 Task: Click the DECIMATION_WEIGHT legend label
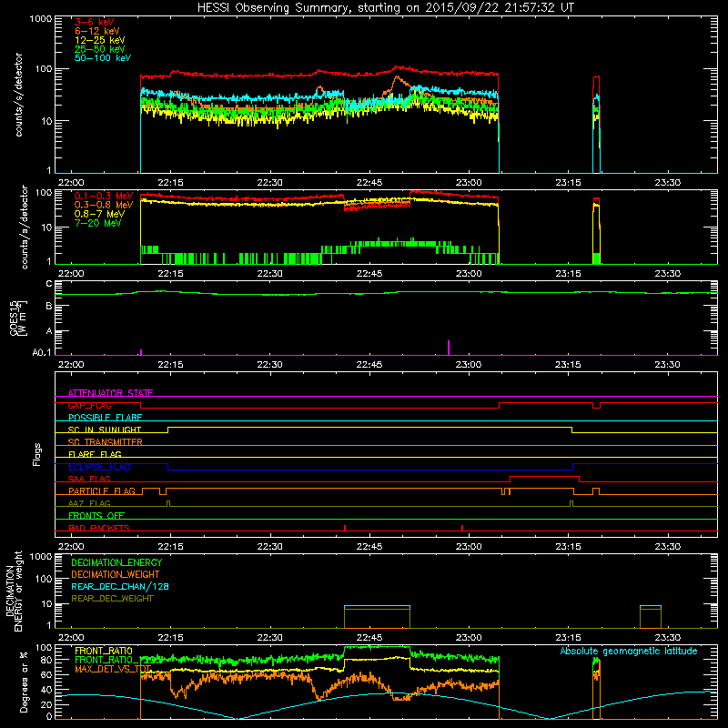pos(116,574)
